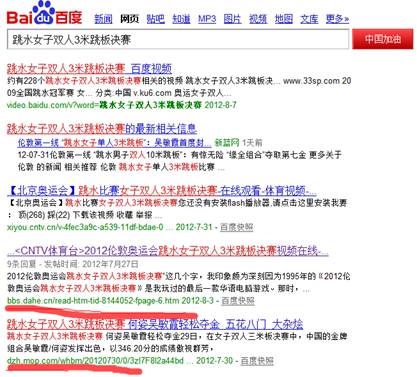Open the 北京奥运会 跳水比赛 video result
417x377 pixels.
point(162,191)
